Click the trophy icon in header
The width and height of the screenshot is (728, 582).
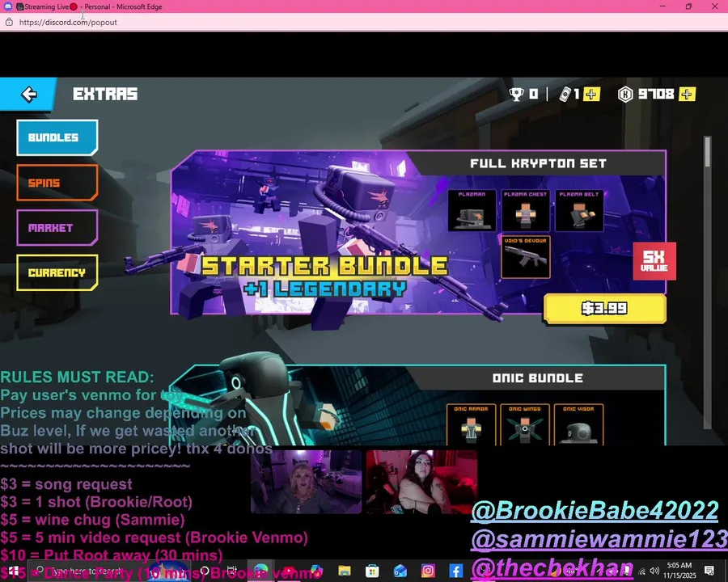click(x=516, y=95)
